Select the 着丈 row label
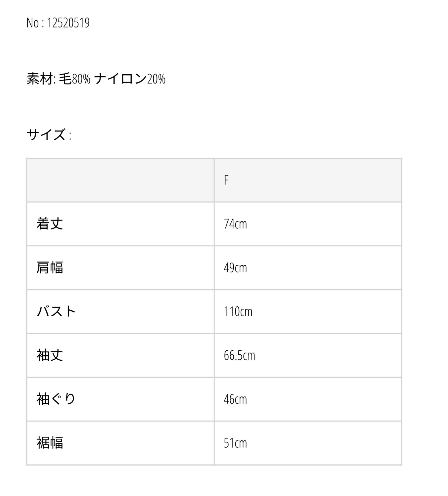The height and width of the screenshot is (496, 448). 50,224
